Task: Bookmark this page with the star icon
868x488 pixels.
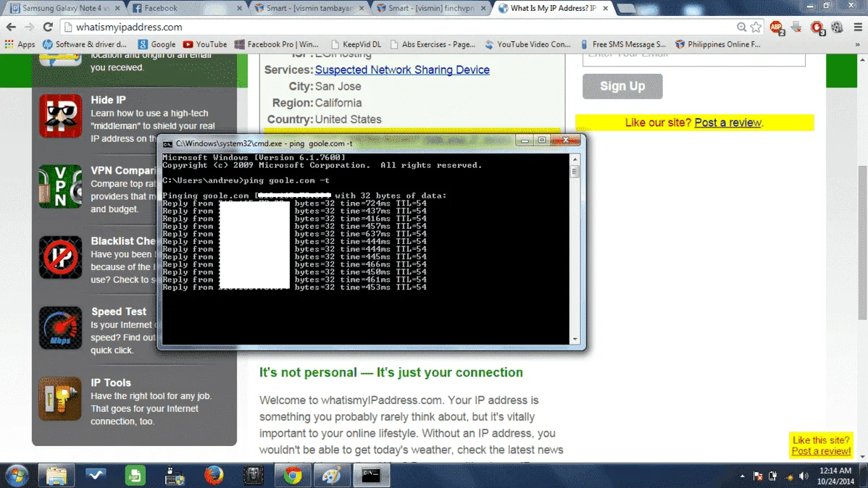Action: click(756, 27)
